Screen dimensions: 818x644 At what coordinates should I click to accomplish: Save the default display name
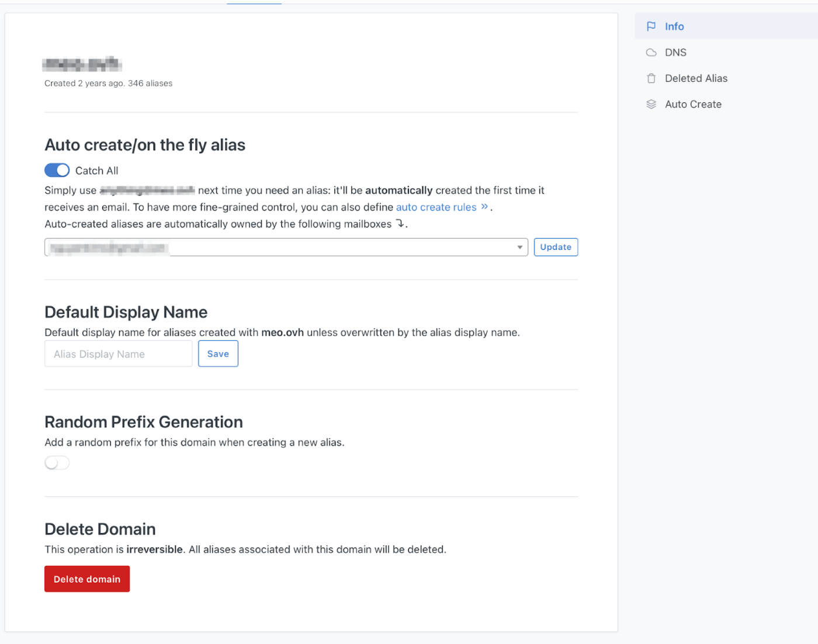[218, 353]
